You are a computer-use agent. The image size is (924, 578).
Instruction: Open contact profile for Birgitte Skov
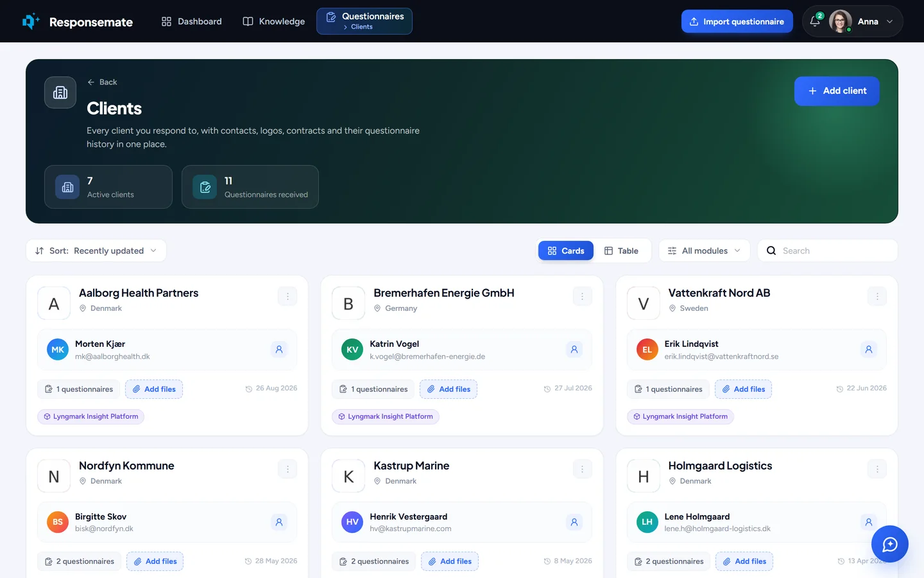[279, 522]
